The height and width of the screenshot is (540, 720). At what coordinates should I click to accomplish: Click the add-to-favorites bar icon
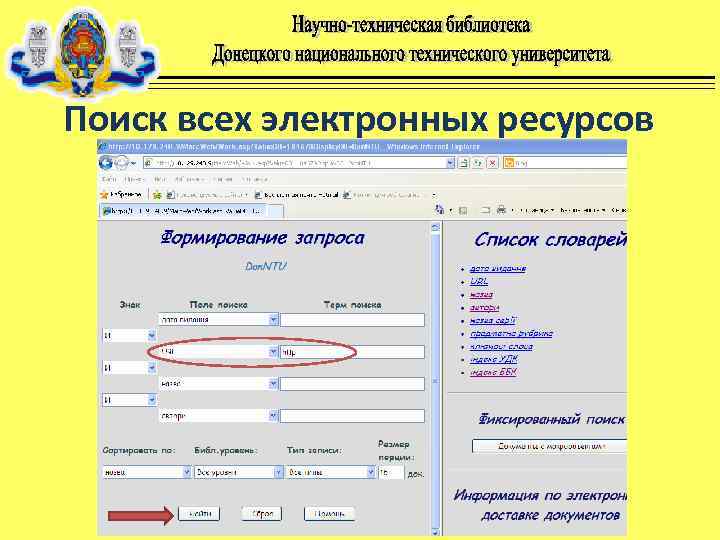(158, 195)
